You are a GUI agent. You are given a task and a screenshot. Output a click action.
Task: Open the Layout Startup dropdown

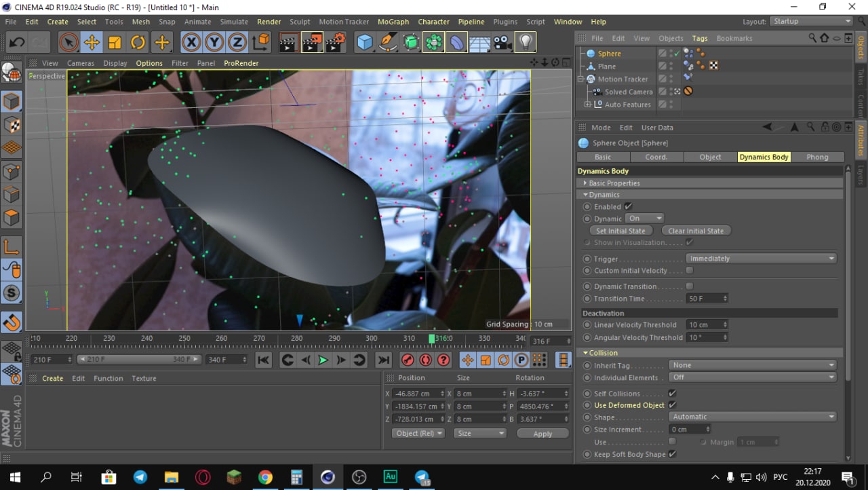pyautogui.click(x=811, y=22)
